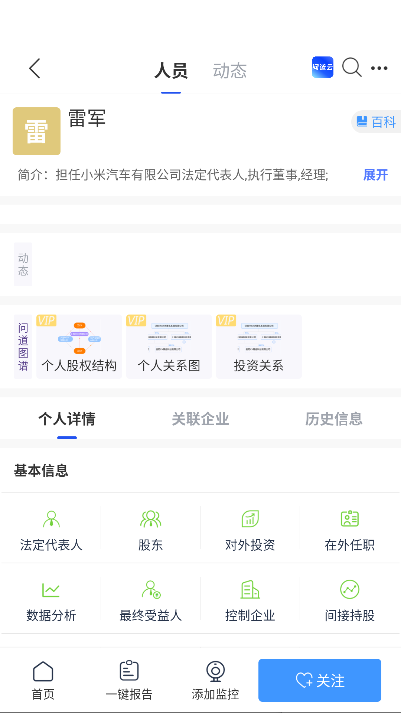The height and width of the screenshot is (713, 401).
Task: Open the 个人关系图 VIP chart card
Action: 169,347
